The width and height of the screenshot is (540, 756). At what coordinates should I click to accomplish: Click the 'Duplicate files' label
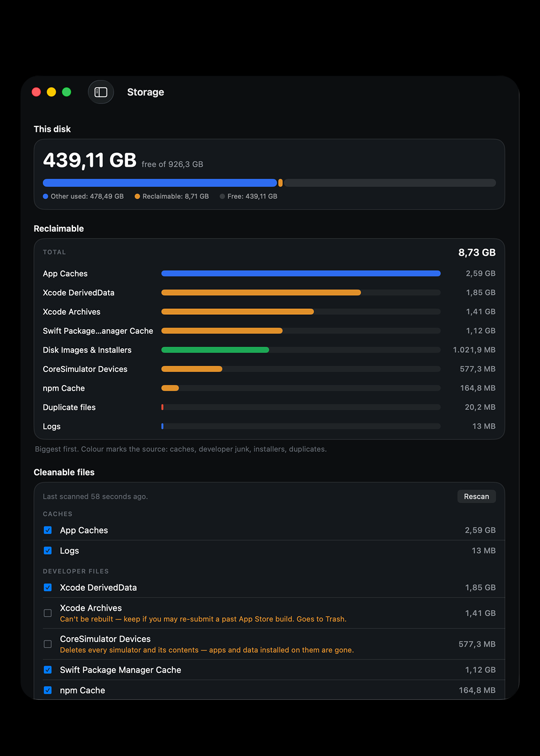(69, 407)
